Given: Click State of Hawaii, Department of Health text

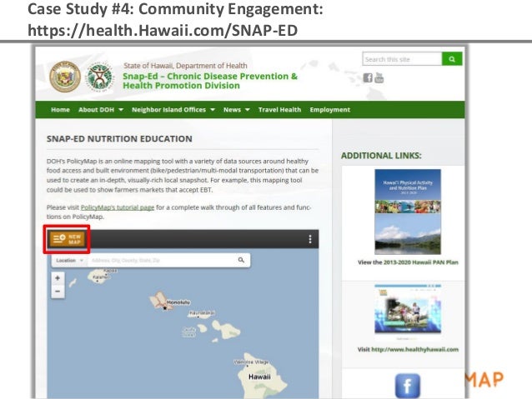Looking at the screenshot, I should click(x=185, y=66).
